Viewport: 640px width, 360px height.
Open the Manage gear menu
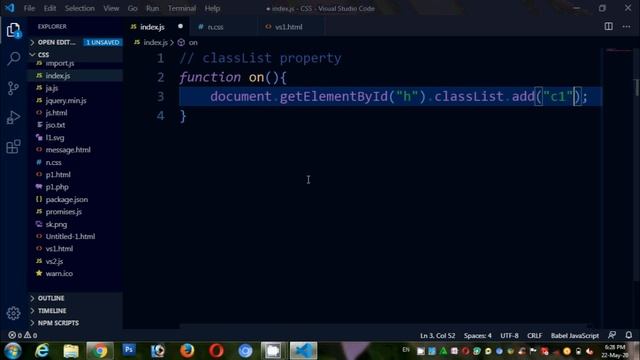point(13,313)
